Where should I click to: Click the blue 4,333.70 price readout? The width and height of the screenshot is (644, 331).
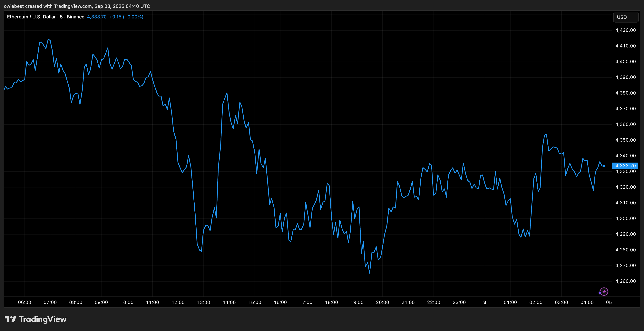pyautogui.click(x=96, y=17)
